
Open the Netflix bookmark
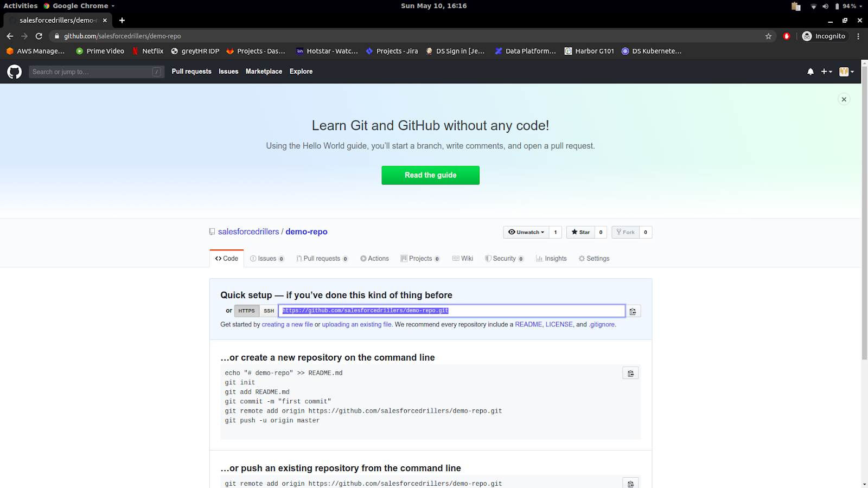pyautogui.click(x=148, y=51)
